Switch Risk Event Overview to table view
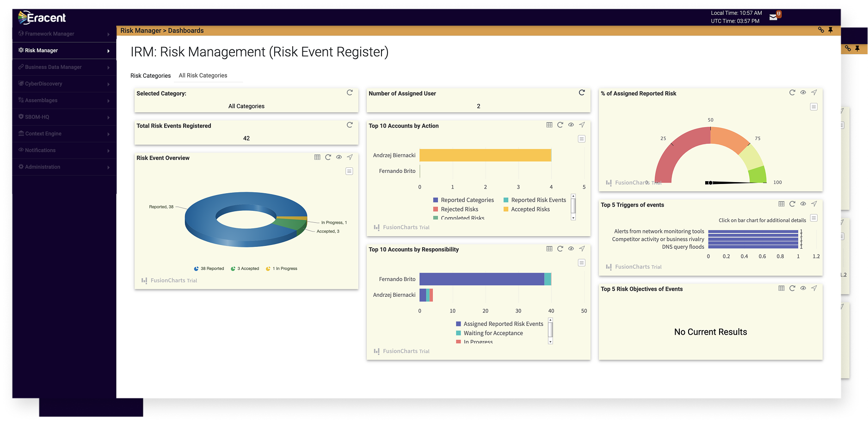Viewport: 868px width, 422px height. tap(317, 157)
